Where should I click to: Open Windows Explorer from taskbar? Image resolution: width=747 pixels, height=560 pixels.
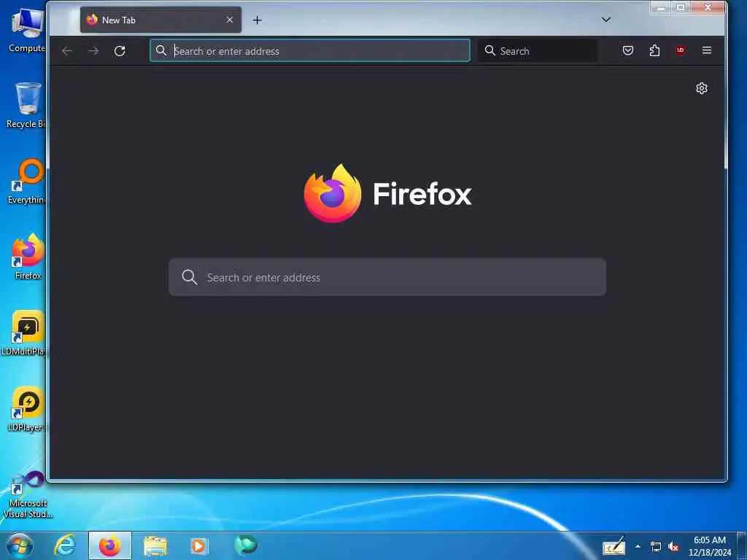pos(155,546)
